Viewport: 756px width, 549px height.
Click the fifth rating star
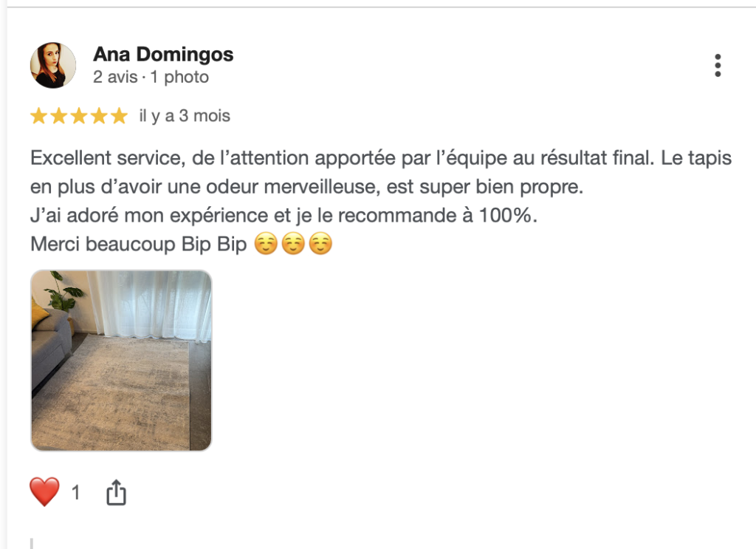[118, 116]
